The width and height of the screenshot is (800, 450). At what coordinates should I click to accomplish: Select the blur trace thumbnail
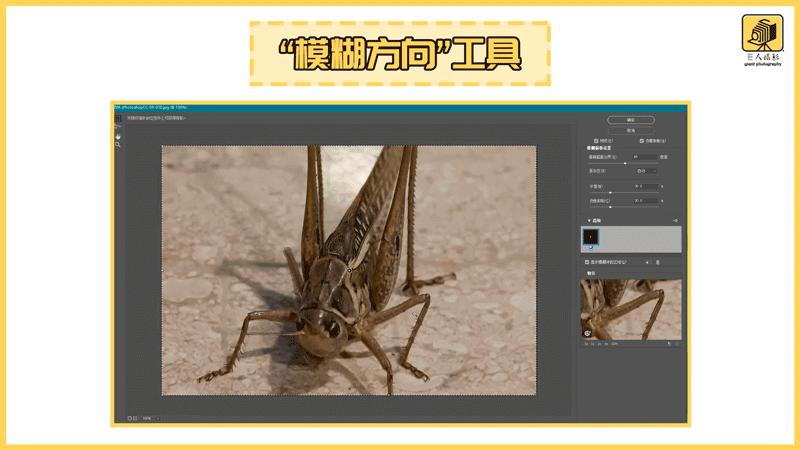[x=591, y=237]
